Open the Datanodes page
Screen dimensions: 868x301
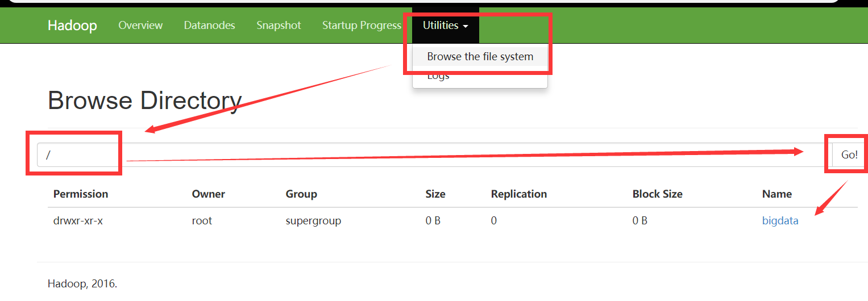209,26
